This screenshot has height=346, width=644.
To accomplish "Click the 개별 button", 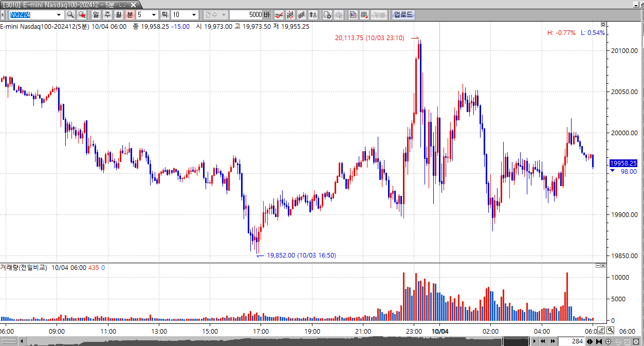I will coord(379,15).
